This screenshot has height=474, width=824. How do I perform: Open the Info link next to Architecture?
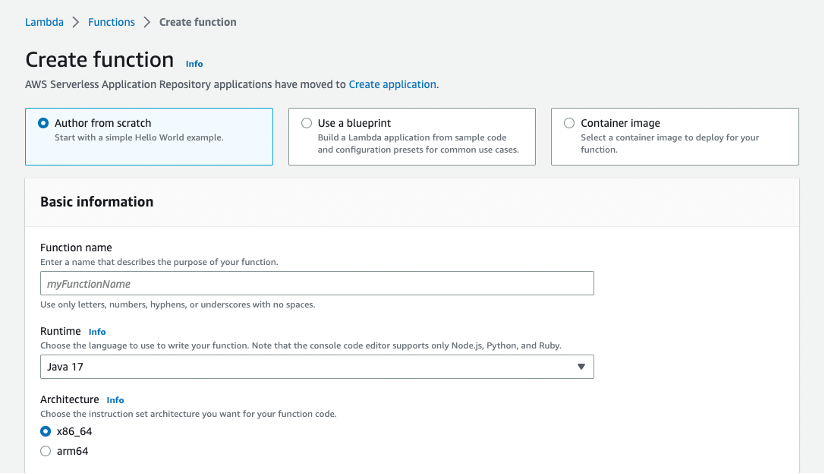pyautogui.click(x=115, y=400)
